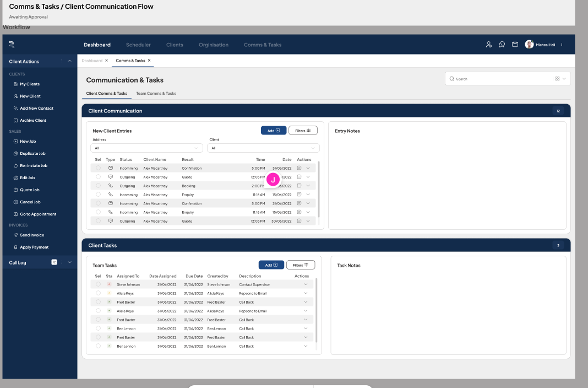Screen dimensions: 588x388
Task: Open the mail envelope icon in header
Action: point(515,45)
